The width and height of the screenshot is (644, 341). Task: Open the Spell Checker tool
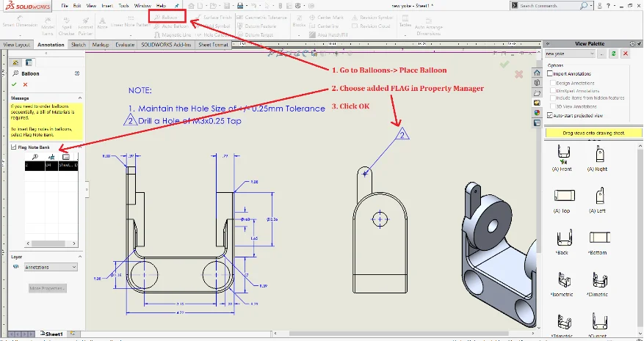click(66, 25)
